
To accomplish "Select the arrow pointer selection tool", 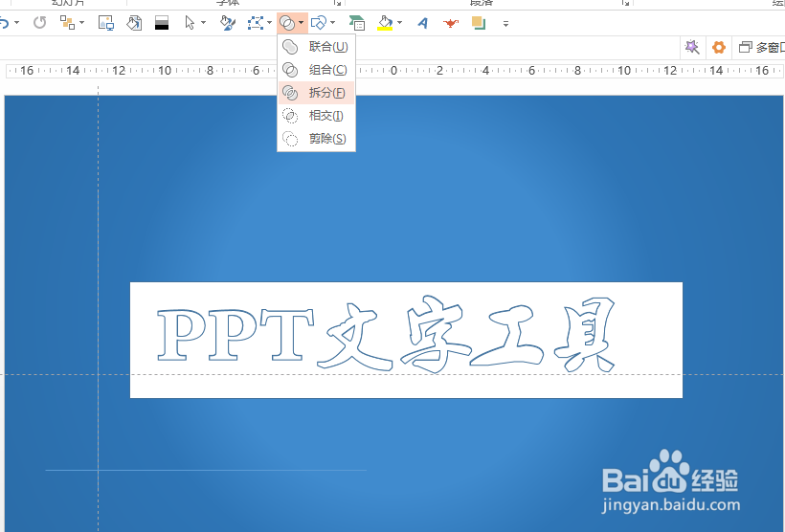I will pos(190,23).
